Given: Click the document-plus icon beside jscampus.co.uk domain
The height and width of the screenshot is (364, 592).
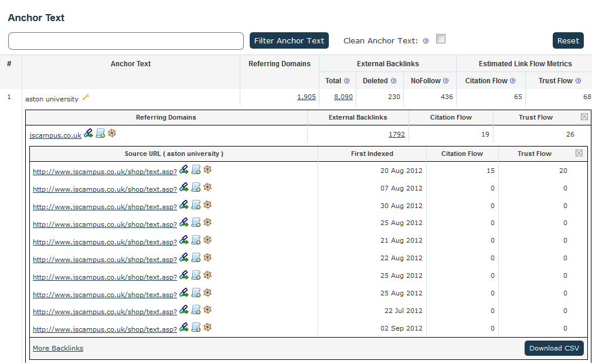Looking at the screenshot, I should click(x=100, y=134).
